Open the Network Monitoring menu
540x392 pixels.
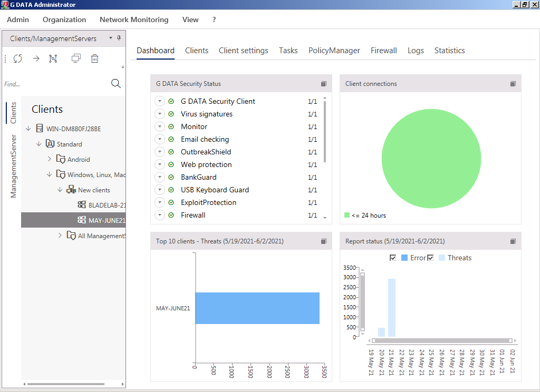coord(134,19)
